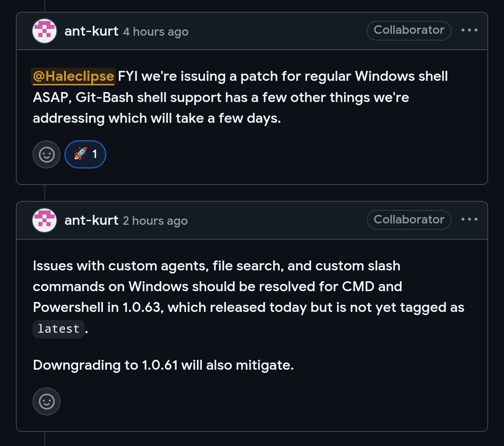Click the timeline connector line between the two comments
Screen dimensions: 504x446
click(45, 193)
